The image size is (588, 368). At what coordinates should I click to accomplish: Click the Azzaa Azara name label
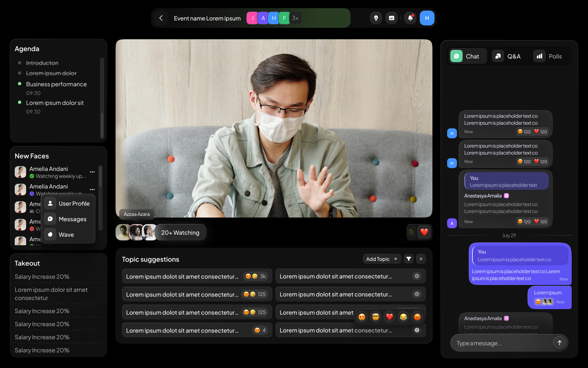[137, 214]
